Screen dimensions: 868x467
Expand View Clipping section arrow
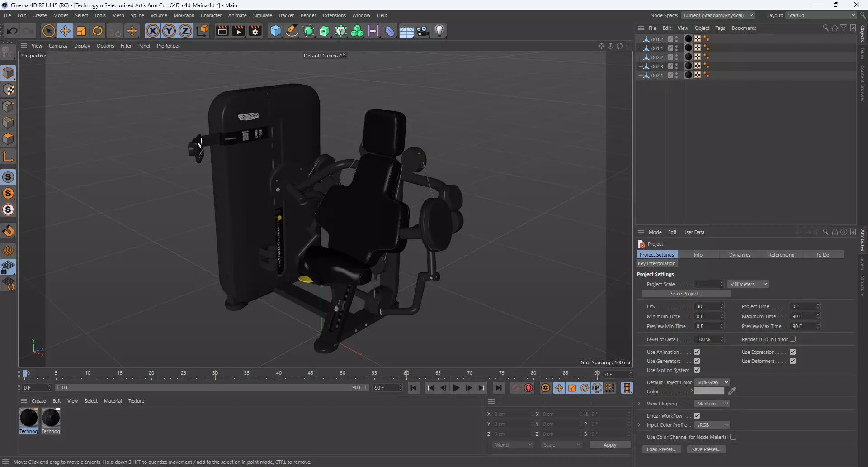639,404
